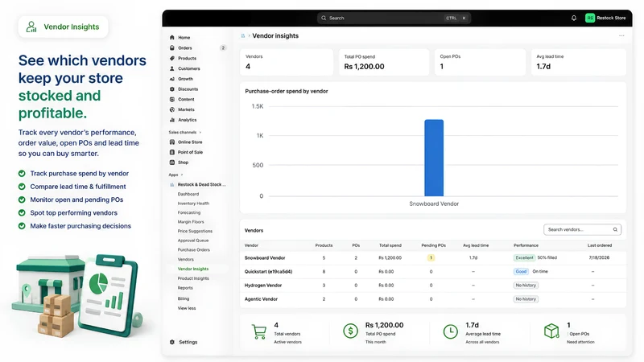Open Margin Floors page
644x362 pixels.
tap(191, 222)
